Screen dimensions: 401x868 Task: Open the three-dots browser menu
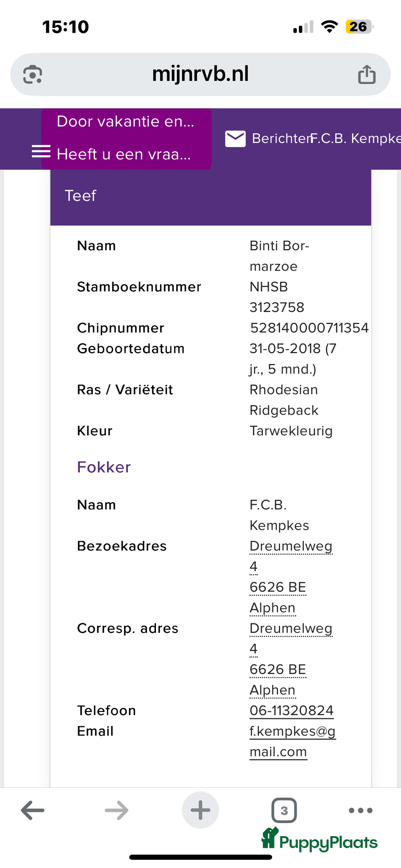pyautogui.click(x=361, y=810)
